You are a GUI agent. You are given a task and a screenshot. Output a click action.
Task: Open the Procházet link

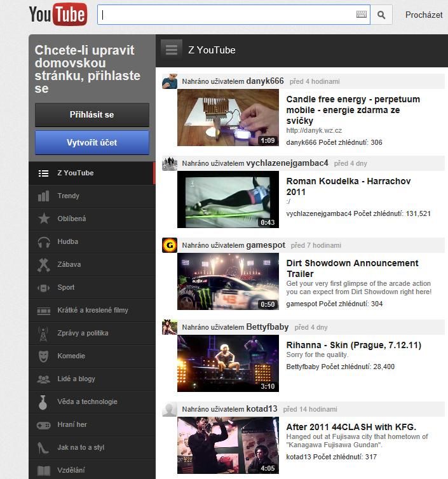click(x=424, y=15)
